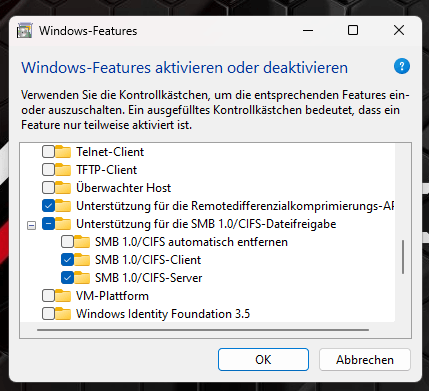Click the VM-Plattform folder icon
Viewport: 429px width, 391px height.
point(63,296)
